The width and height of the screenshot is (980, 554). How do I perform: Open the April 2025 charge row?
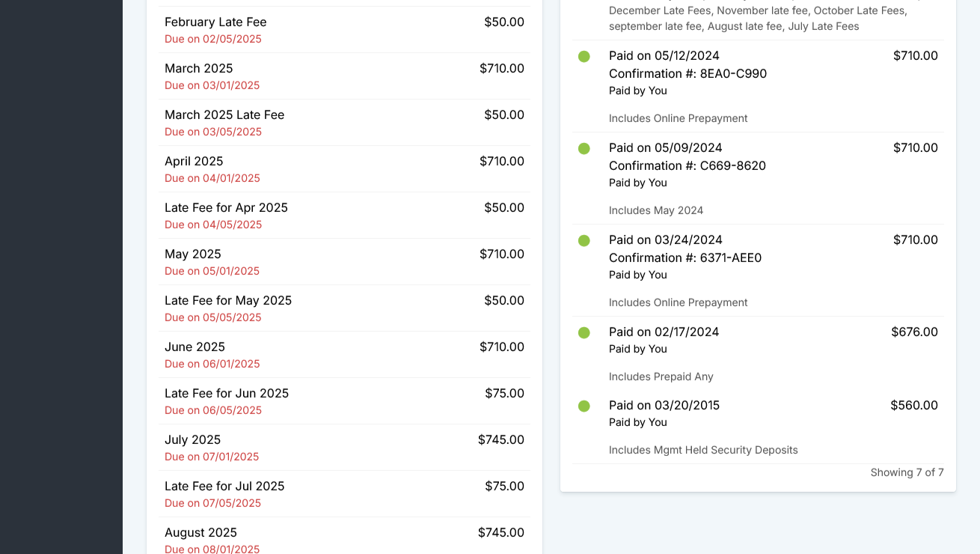point(344,169)
